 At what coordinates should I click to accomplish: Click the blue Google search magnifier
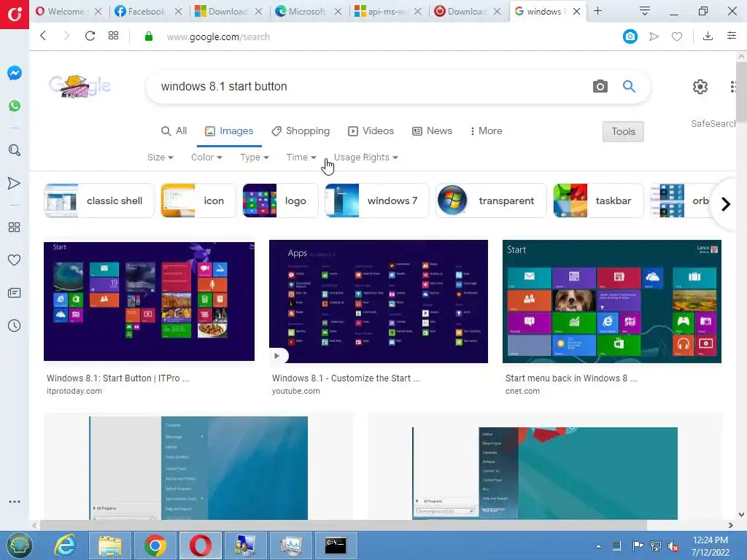point(629,86)
